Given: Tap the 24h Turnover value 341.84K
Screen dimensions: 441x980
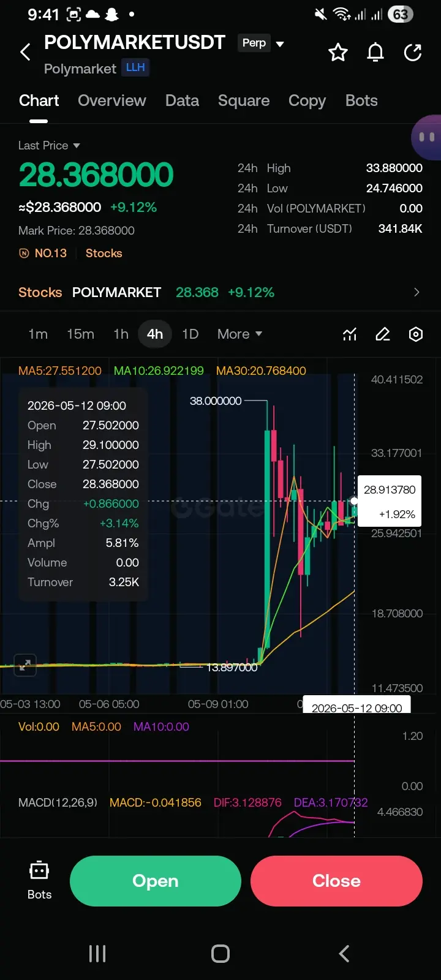Looking at the screenshot, I should pyautogui.click(x=400, y=228).
